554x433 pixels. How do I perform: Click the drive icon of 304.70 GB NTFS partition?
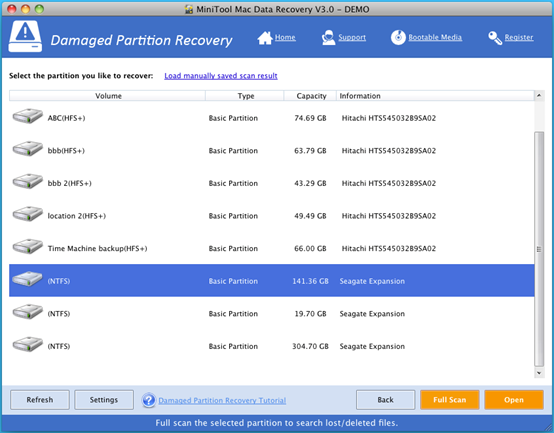tap(28, 344)
